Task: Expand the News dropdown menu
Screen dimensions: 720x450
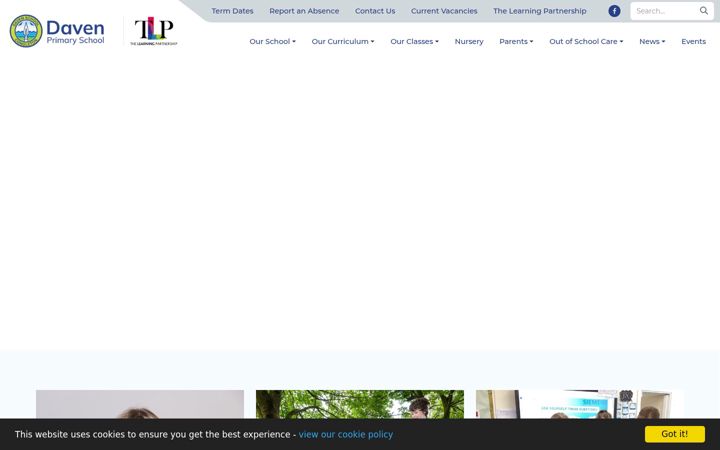Action: (652, 41)
